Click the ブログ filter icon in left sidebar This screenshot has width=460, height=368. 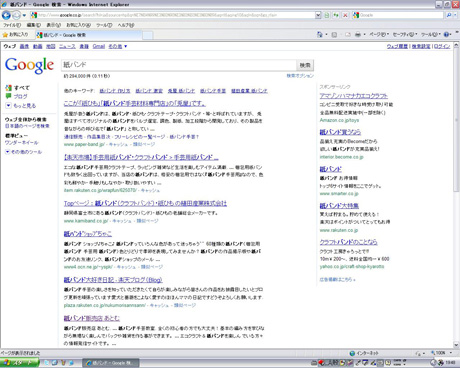[9, 96]
